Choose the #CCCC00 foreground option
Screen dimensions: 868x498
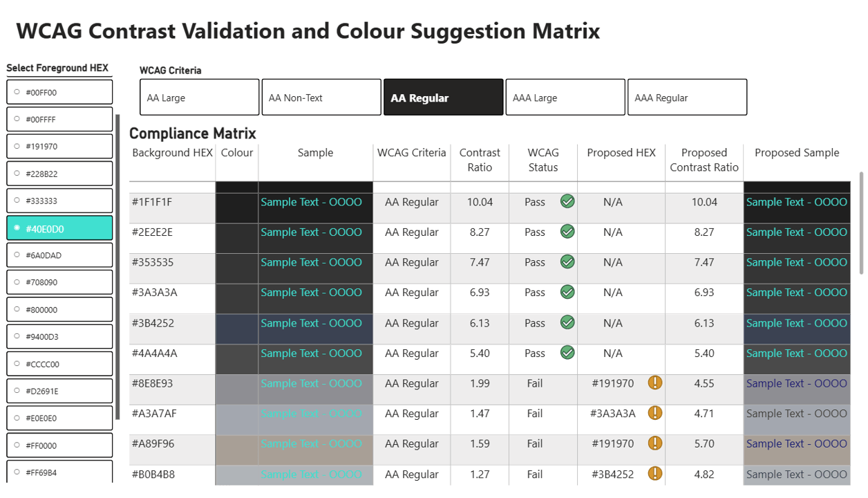tap(59, 364)
